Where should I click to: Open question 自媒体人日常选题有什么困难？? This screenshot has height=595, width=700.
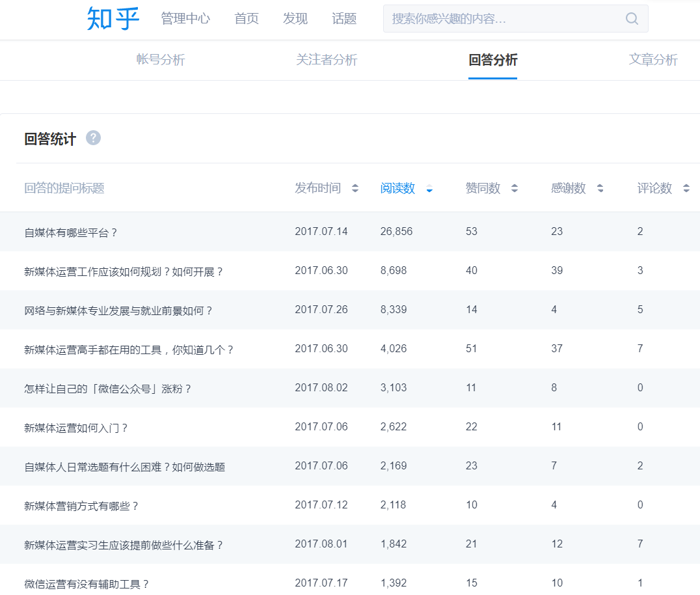[x=124, y=467]
